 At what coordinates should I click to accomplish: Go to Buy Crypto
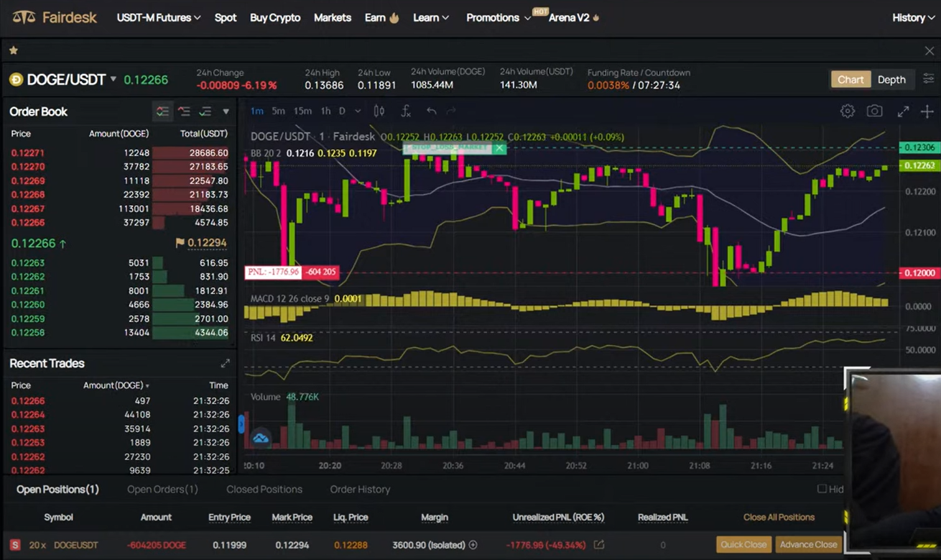[x=275, y=17]
